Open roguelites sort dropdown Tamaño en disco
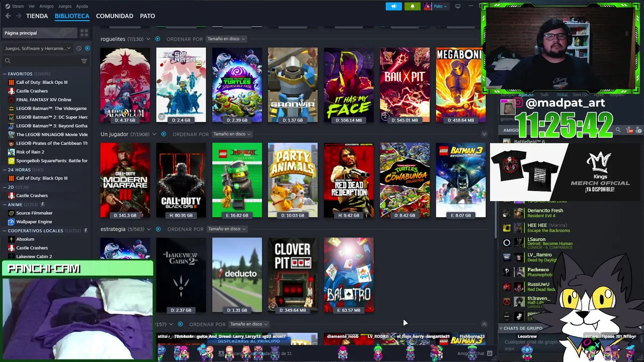This screenshot has height=362, width=644. pyautogui.click(x=226, y=39)
